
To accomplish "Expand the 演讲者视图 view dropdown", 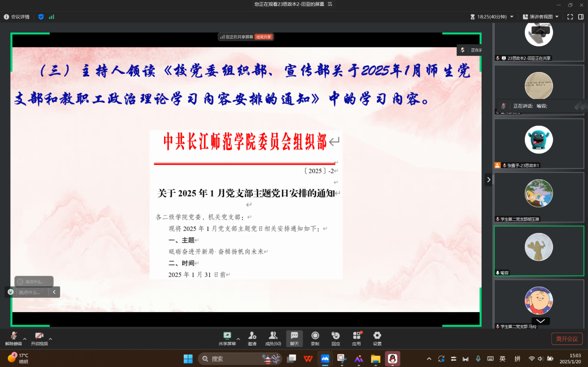I will pyautogui.click(x=541, y=17).
